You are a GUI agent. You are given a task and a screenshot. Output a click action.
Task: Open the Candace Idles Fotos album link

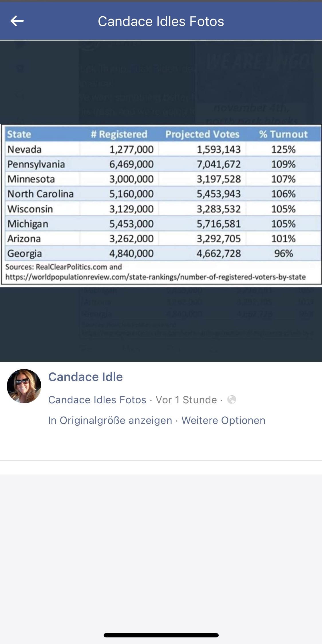pyautogui.click(x=97, y=400)
